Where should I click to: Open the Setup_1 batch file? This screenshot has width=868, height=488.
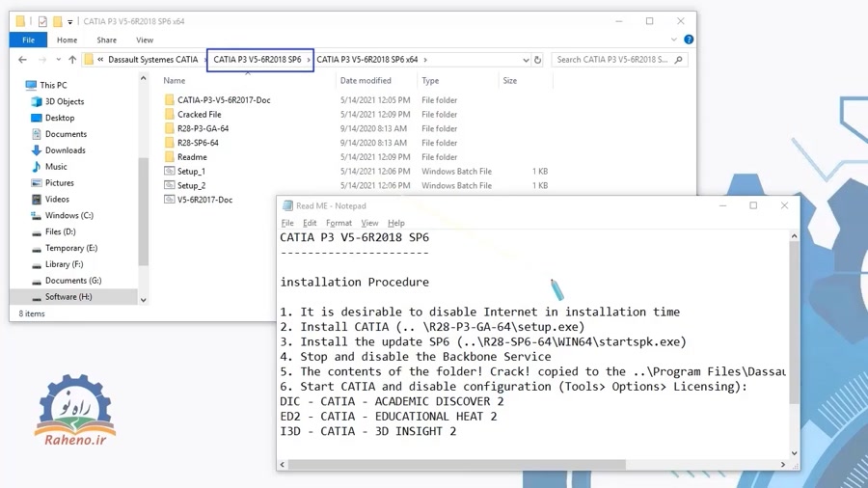point(191,172)
